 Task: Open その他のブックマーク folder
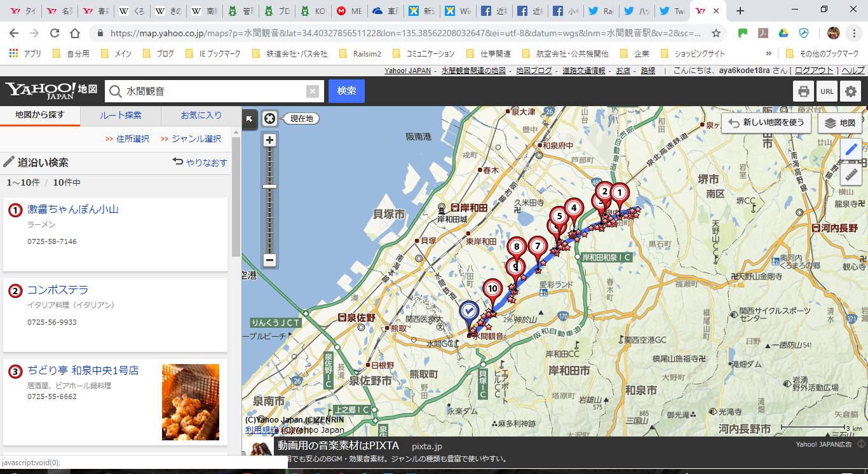pos(822,54)
